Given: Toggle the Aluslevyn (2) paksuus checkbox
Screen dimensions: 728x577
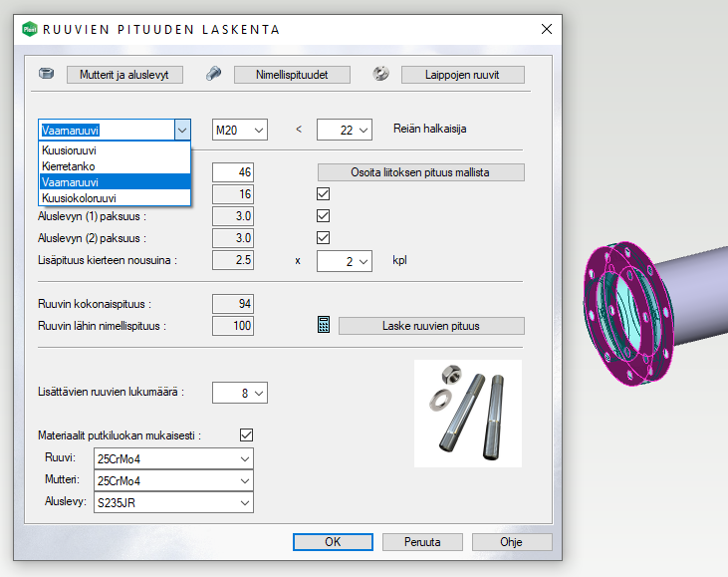Looking at the screenshot, I should [x=323, y=237].
